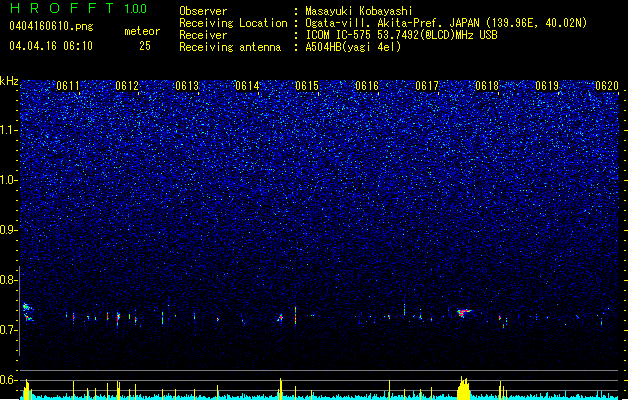Click the 0.8 frequency axis label
Screen dimensions: 629x400
coord(9,280)
